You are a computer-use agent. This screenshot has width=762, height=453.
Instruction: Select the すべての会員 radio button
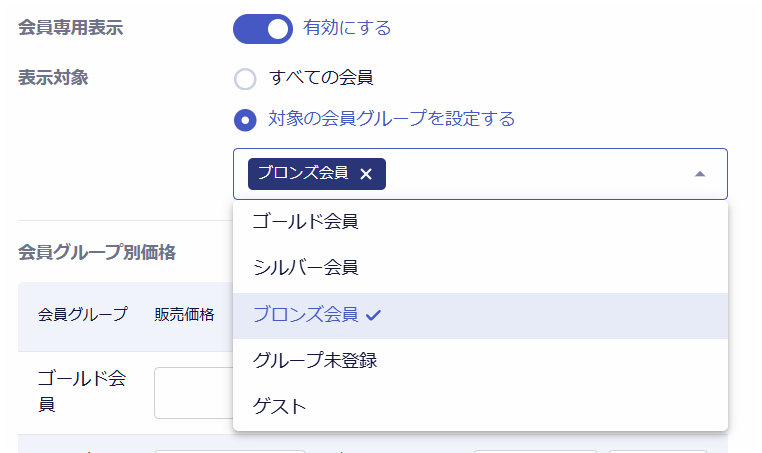pyautogui.click(x=245, y=79)
